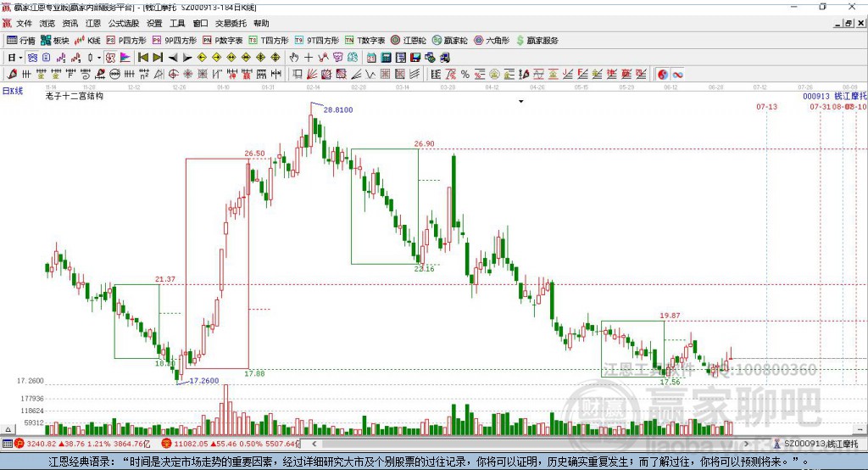Click the 3240.82 index in status bar
The width and height of the screenshot is (868, 470).
(x=41, y=444)
